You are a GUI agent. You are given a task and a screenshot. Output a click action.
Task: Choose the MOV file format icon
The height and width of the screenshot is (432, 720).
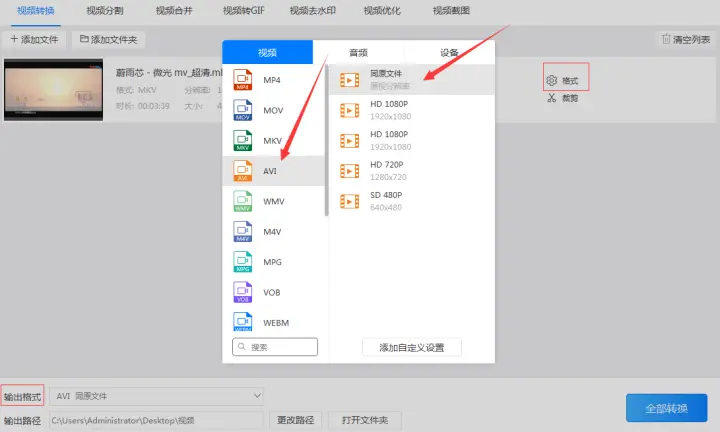click(242, 110)
